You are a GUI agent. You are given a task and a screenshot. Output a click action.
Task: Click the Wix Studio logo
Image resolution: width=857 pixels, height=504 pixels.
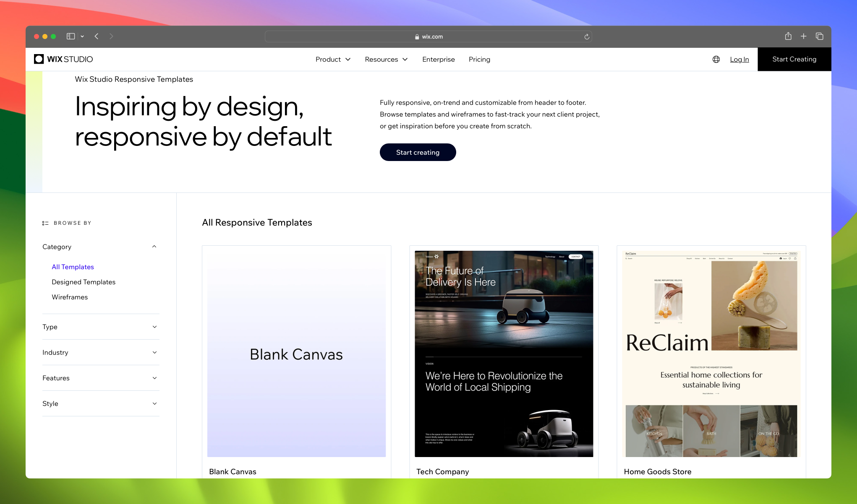(x=63, y=59)
